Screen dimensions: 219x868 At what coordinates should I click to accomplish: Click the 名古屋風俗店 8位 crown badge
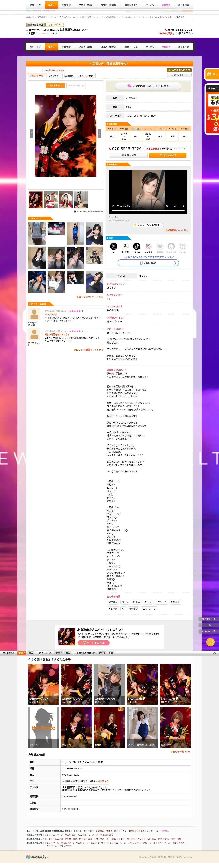pyautogui.click(x=179, y=70)
